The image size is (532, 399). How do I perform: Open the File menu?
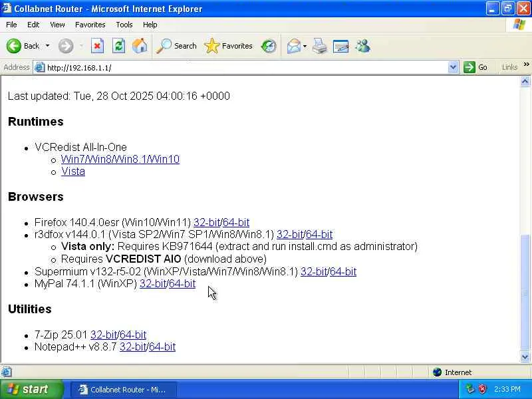click(11, 25)
